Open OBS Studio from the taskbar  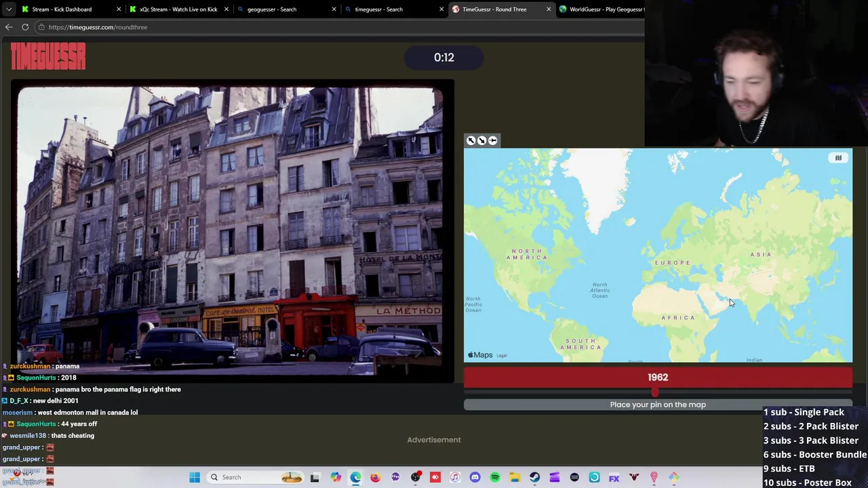(x=415, y=477)
